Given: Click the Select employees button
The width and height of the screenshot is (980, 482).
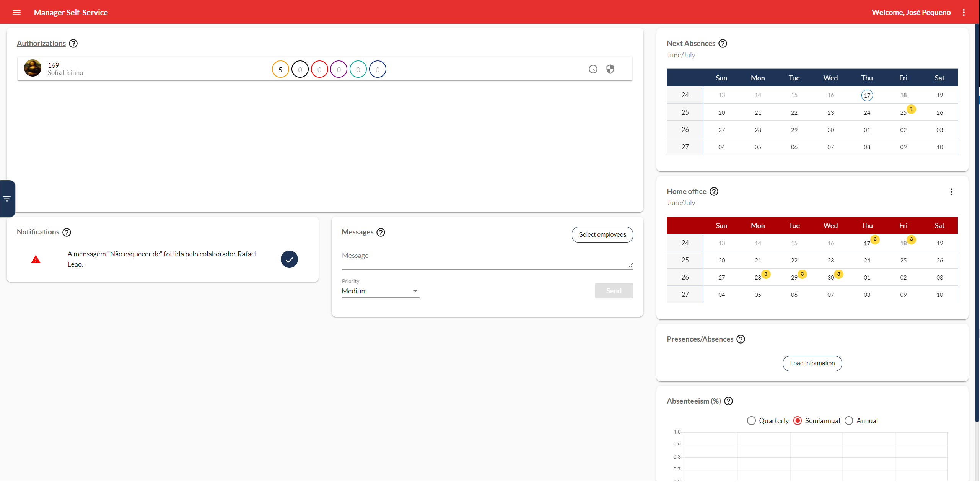Looking at the screenshot, I should click(602, 234).
